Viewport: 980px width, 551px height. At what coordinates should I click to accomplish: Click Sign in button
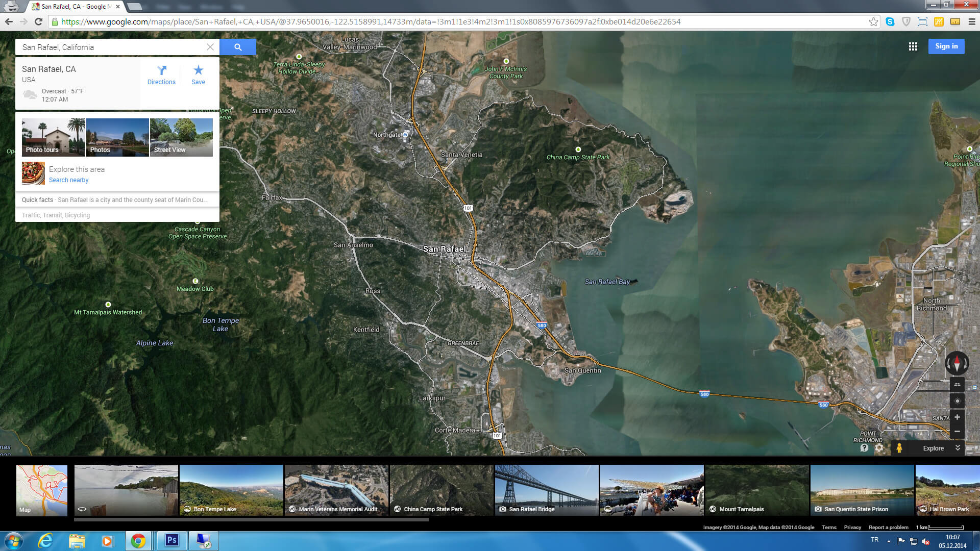(x=946, y=46)
